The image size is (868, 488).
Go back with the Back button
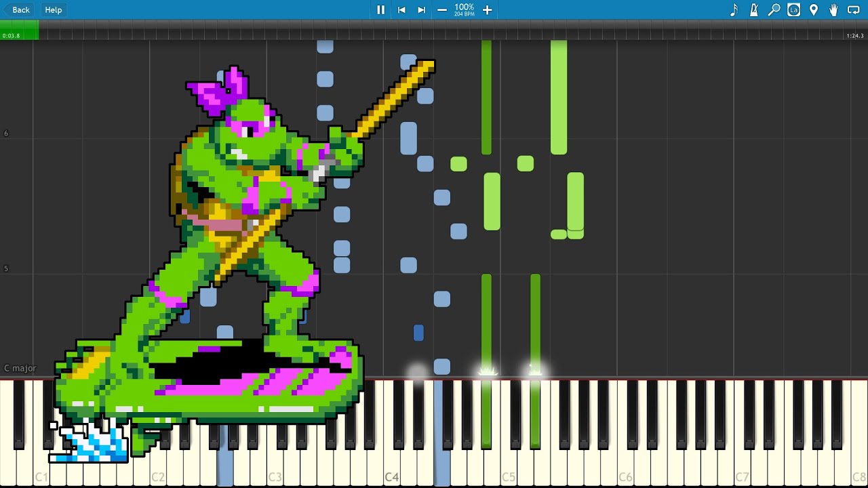[18, 9]
